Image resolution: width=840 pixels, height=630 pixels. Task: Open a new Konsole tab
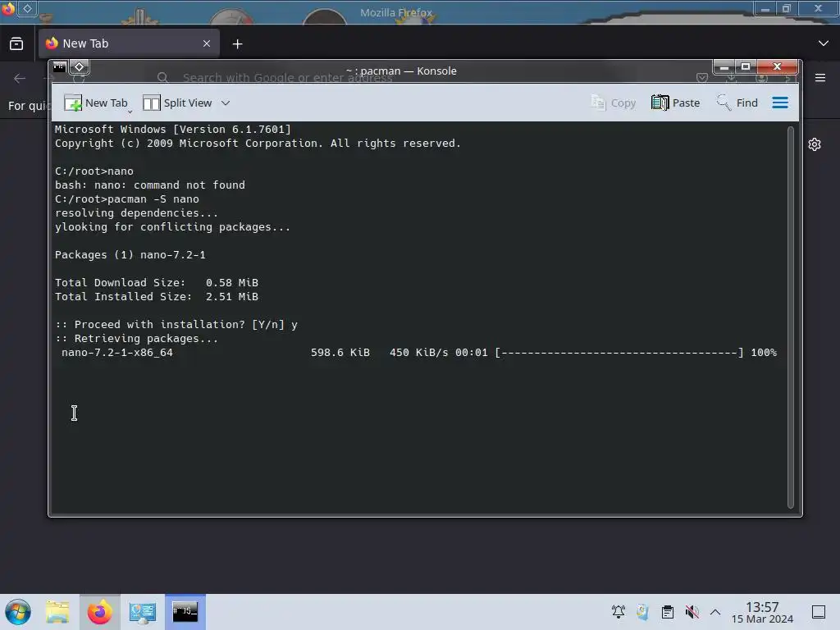click(95, 103)
